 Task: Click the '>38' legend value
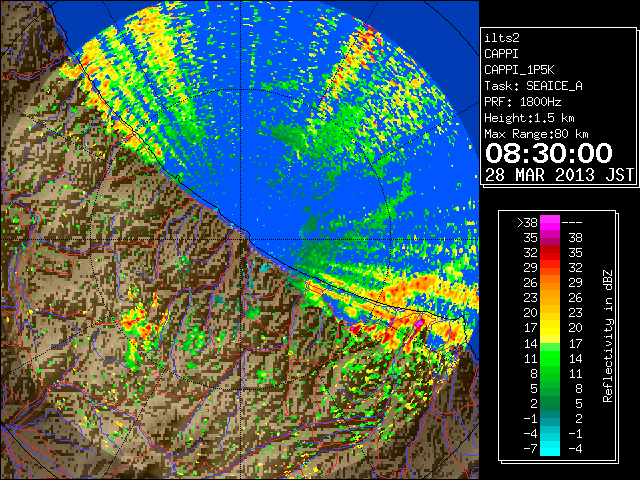[527, 223]
